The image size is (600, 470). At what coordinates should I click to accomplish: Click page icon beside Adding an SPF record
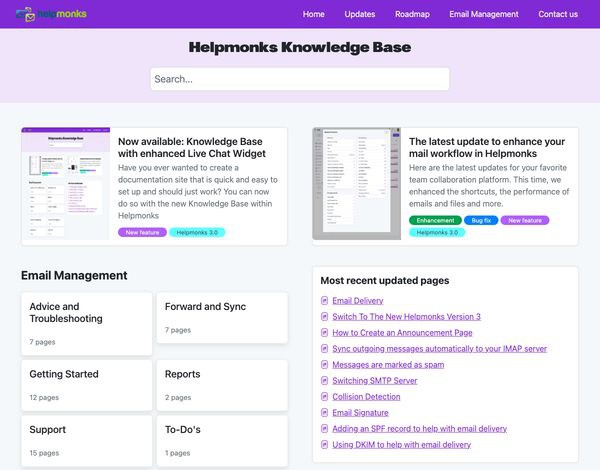[324, 429]
